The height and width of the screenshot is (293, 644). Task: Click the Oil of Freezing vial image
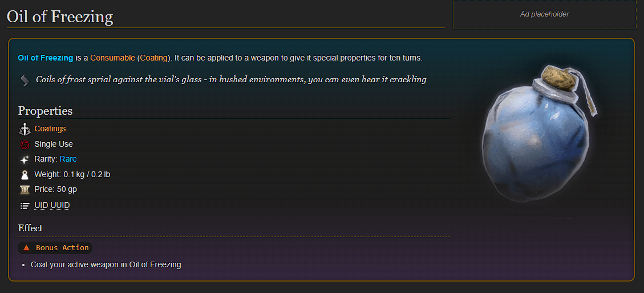tap(538, 134)
